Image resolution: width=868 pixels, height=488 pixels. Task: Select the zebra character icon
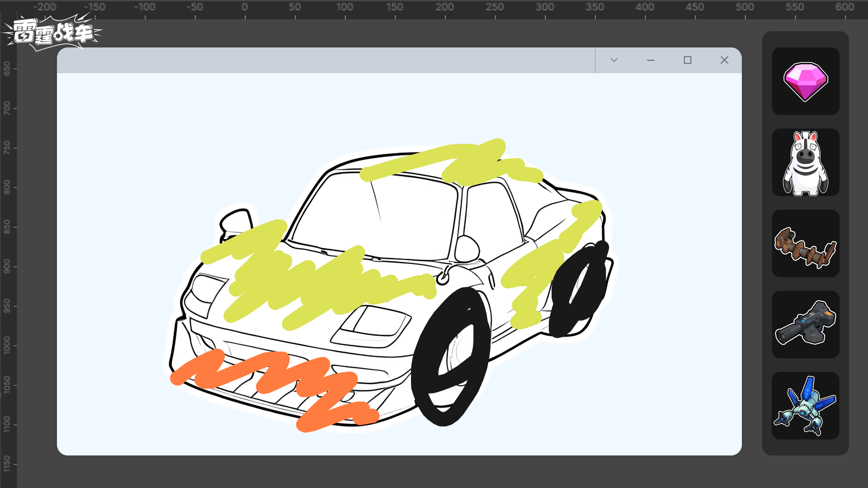(x=806, y=163)
